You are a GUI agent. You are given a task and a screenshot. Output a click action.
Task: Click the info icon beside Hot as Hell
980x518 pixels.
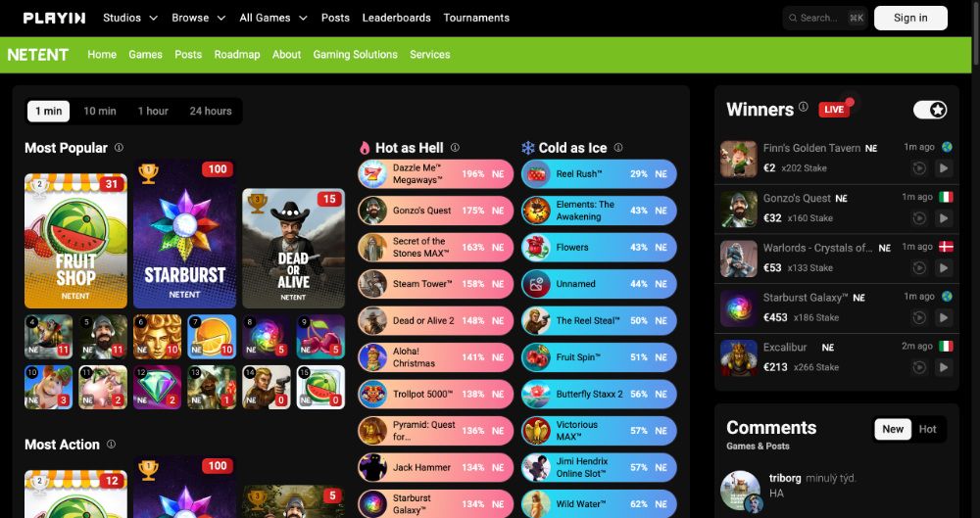click(x=455, y=148)
